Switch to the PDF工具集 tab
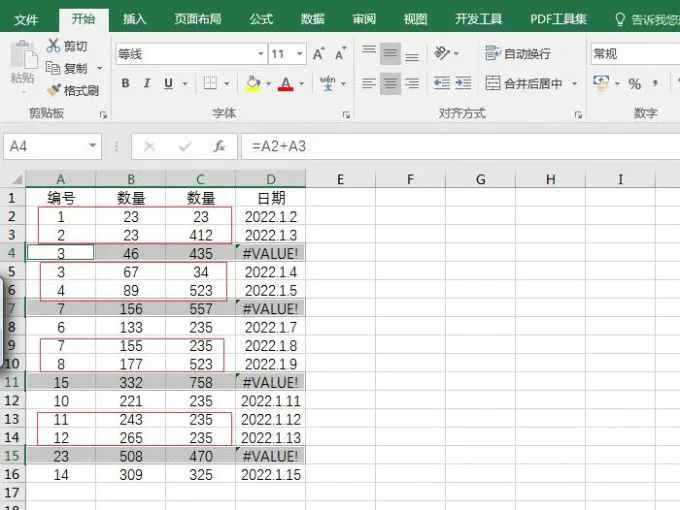This screenshot has width=680, height=510. 558,19
